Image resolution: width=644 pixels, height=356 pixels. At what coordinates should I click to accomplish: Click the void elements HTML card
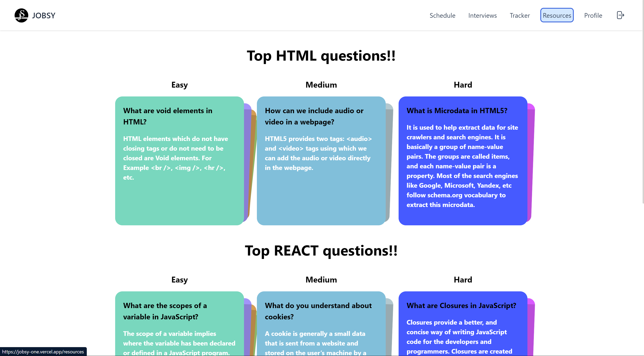179,161
